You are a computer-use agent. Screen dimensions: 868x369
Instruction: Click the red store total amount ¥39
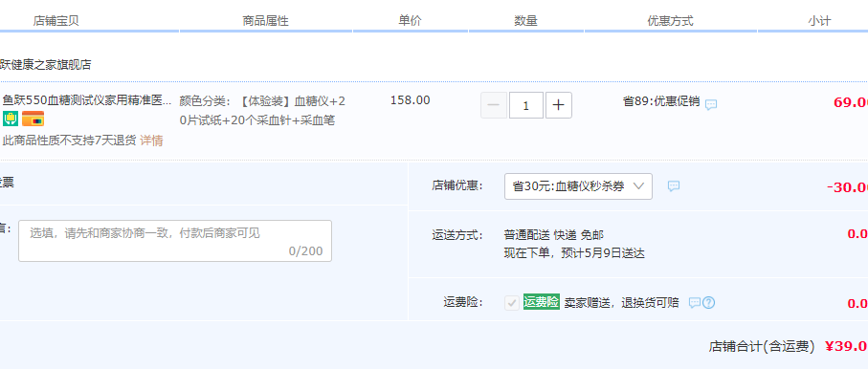tap(846, 346)
